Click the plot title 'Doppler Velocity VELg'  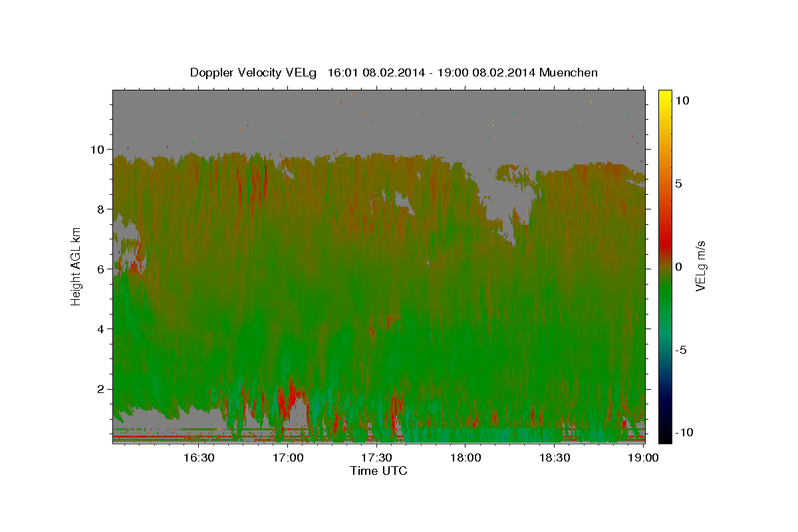pos(255,72)
